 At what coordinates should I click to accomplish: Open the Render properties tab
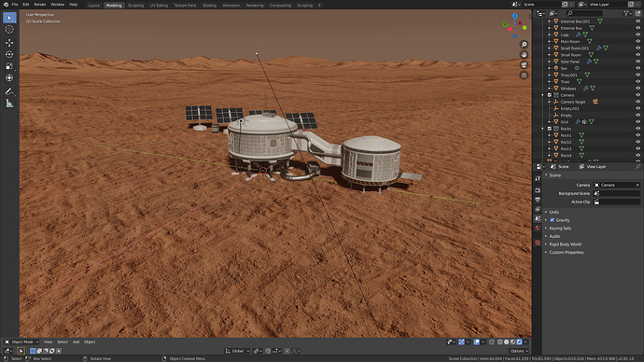click(538, 190)
